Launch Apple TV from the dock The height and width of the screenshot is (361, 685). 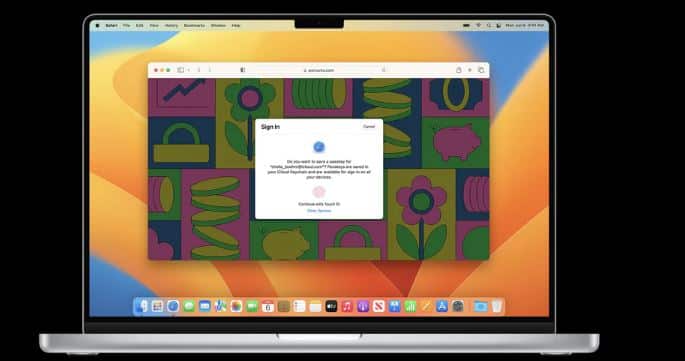[x=331, y=306]
